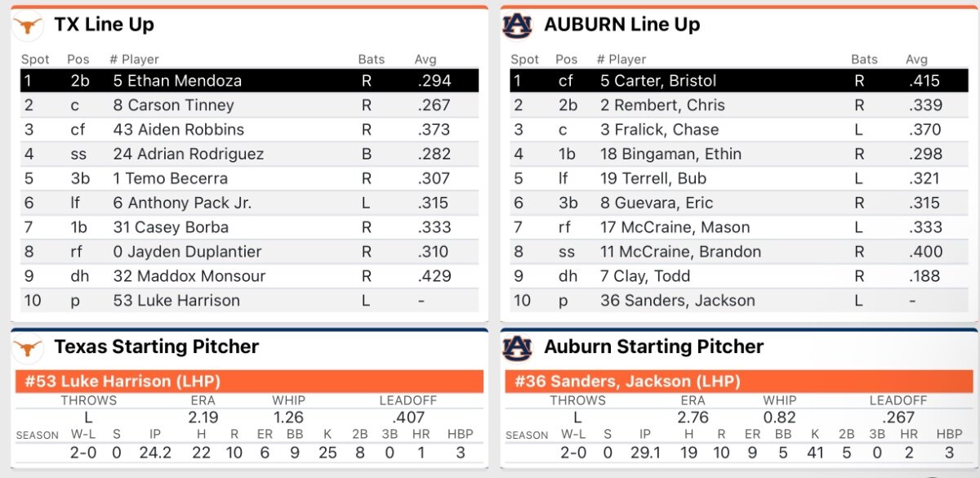
Task: Click the Auburn Starting Pitcher heading
Action: [653, 347]
